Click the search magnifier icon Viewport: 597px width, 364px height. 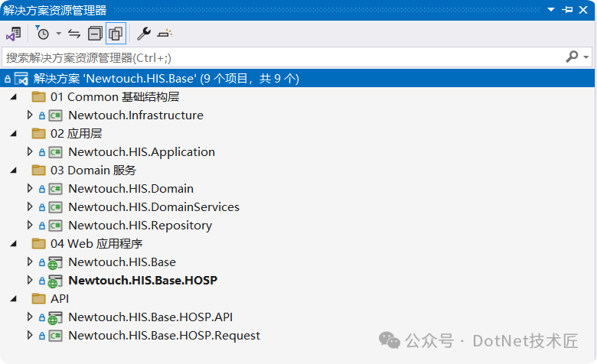571,57
